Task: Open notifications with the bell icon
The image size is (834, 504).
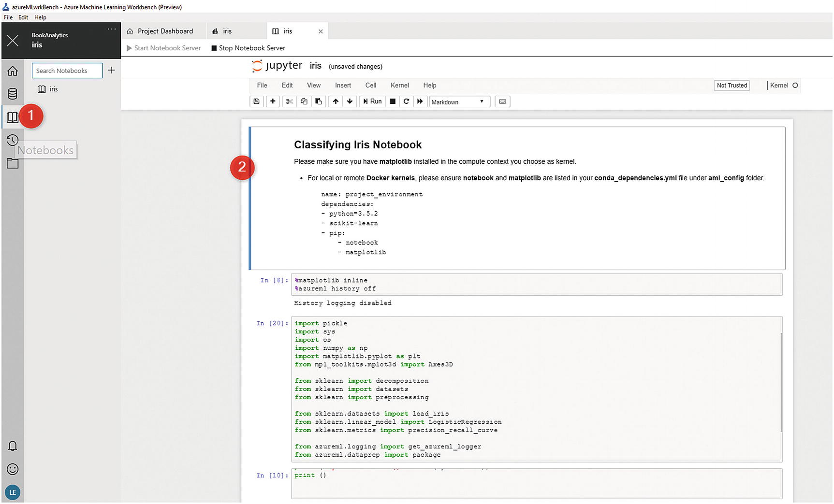Action: pyautogui.click(x=13, y=446)
